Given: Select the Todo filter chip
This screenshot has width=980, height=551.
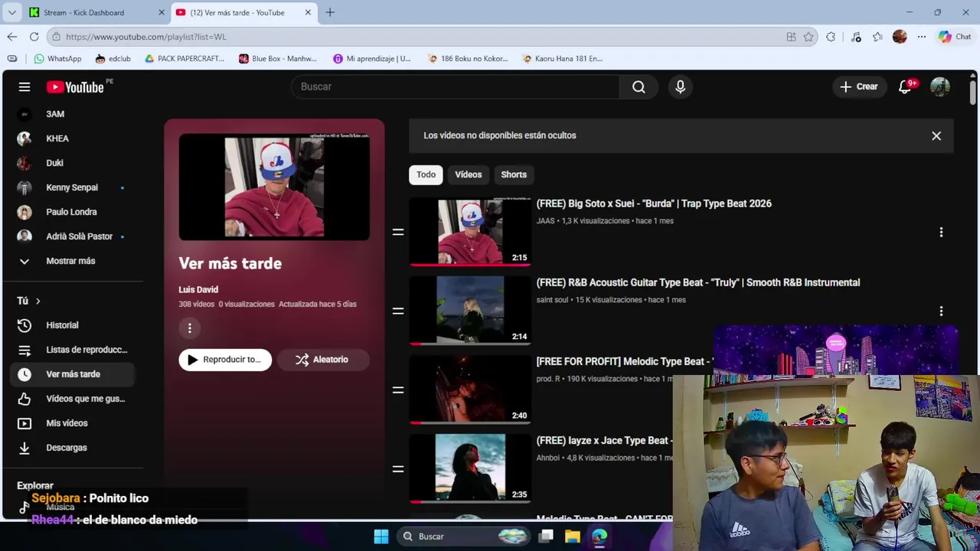Looking at the screenshot, I should 426,174.
